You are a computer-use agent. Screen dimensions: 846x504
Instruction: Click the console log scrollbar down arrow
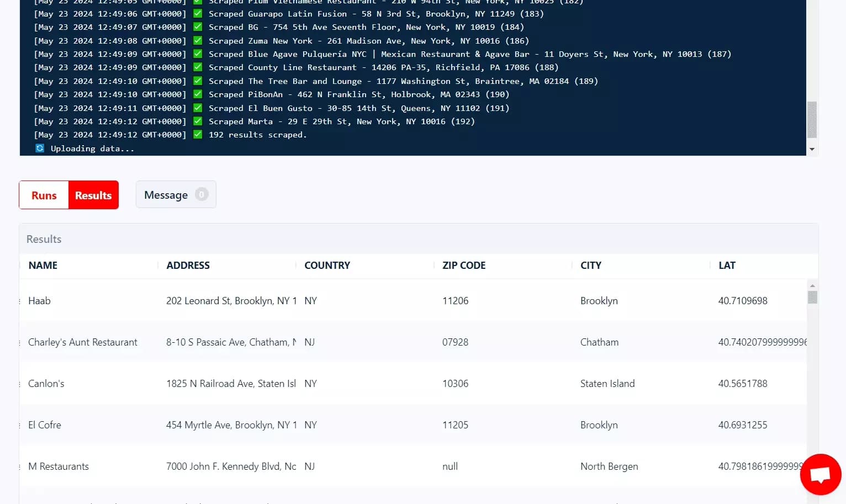click(x=812, y=150)
